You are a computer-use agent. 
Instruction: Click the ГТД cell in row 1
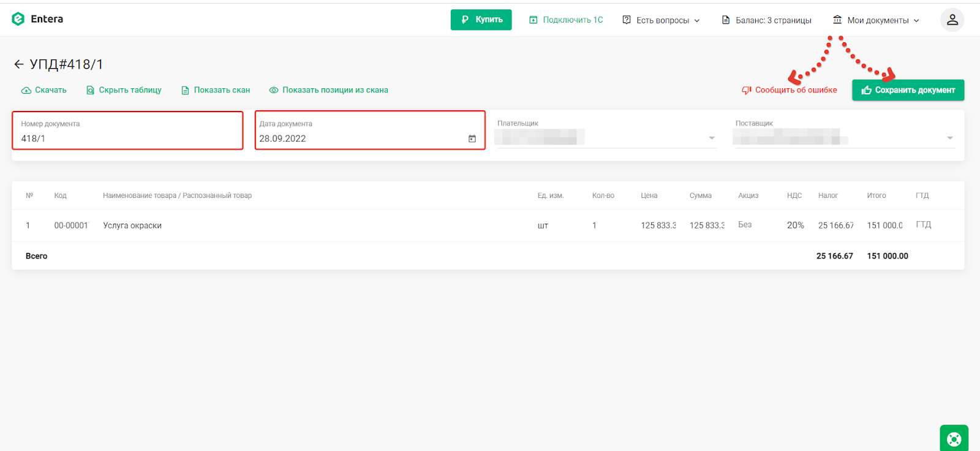[924, 225]
